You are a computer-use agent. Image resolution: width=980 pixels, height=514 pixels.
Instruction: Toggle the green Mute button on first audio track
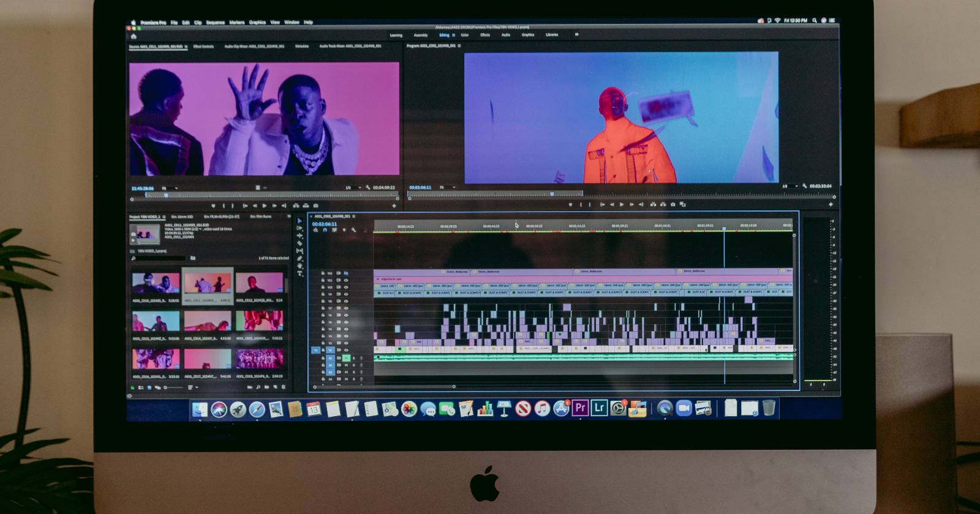tap(346, 357)
